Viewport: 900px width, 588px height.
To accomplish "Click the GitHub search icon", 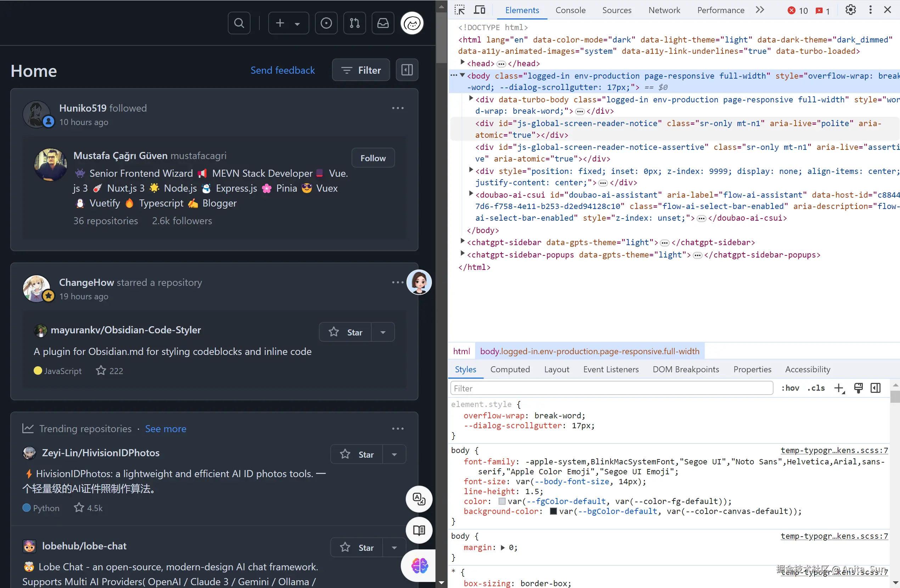I will pyautogui.click(x=238, y=23).
